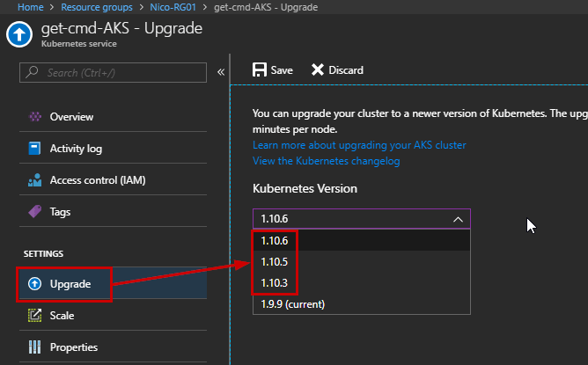Click the Overview icon in sidebar

coord(35,117)
